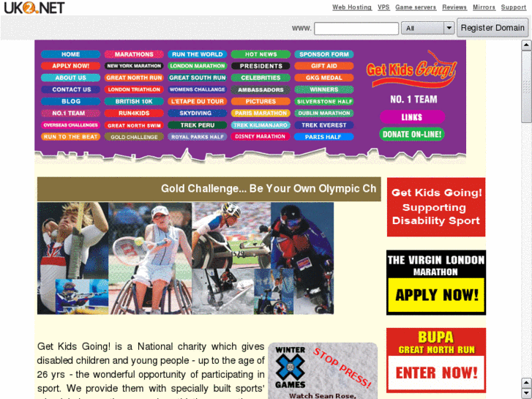Screen dimensions: 532x399
Task: Open RUN THE WORLD nav item
Action: tap(197, 54)
